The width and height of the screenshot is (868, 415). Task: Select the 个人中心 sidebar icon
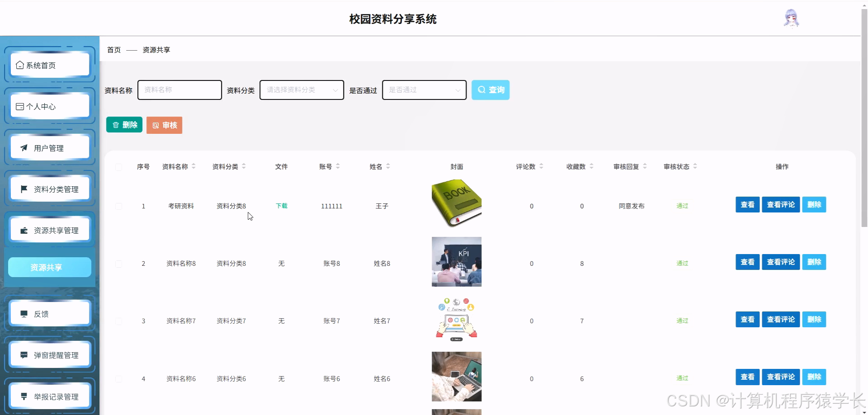coord(20,106)
